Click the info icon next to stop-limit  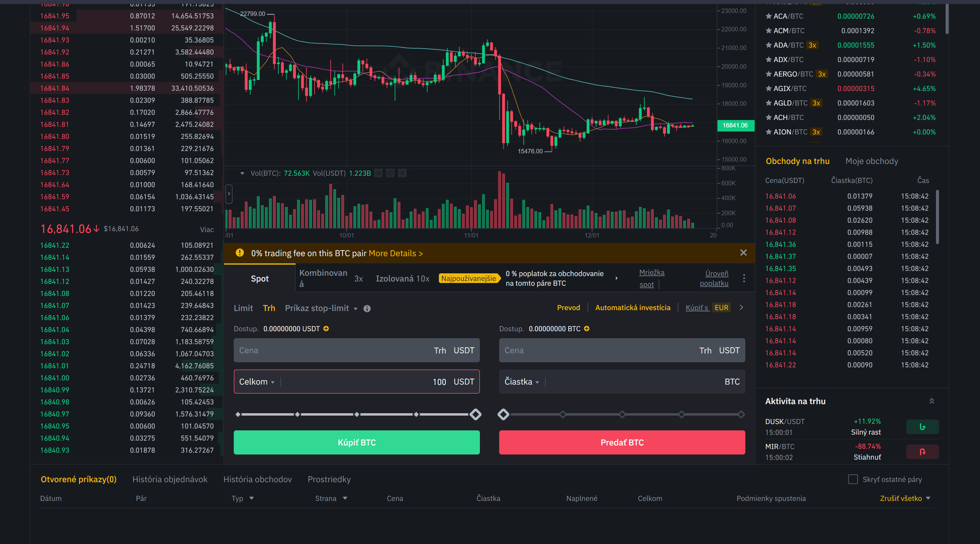pyautogui.click(x=367, y=308)
